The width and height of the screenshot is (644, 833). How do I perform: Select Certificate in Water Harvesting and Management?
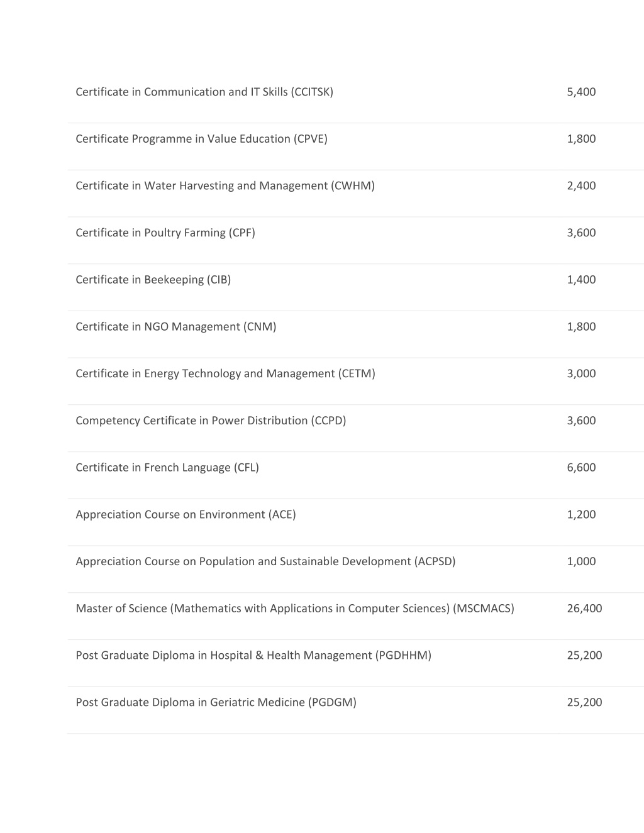tap(225, 186)
